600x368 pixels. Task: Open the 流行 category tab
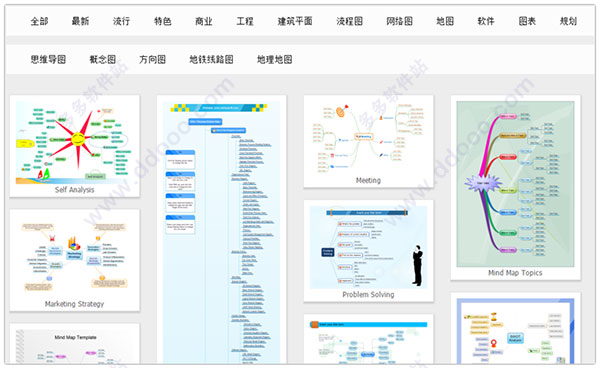pos(121,21)
